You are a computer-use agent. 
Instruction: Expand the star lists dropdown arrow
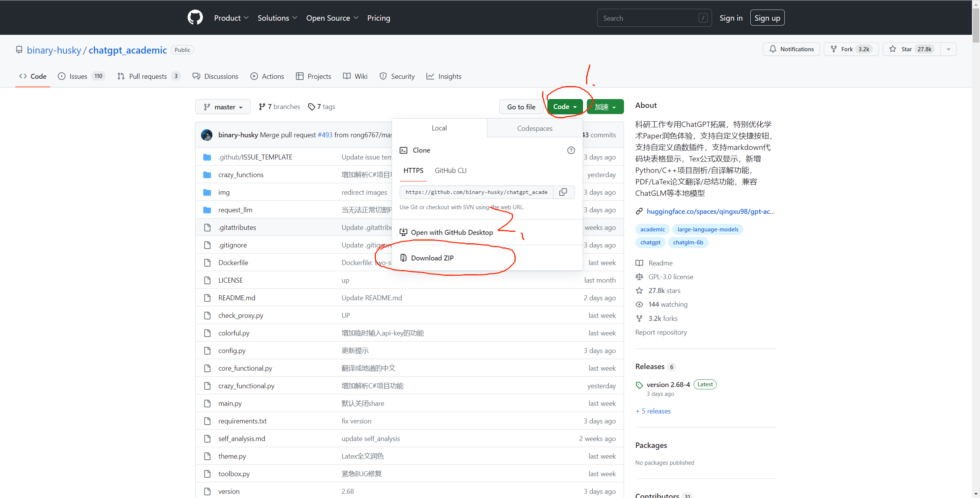[x=949, y=49]
